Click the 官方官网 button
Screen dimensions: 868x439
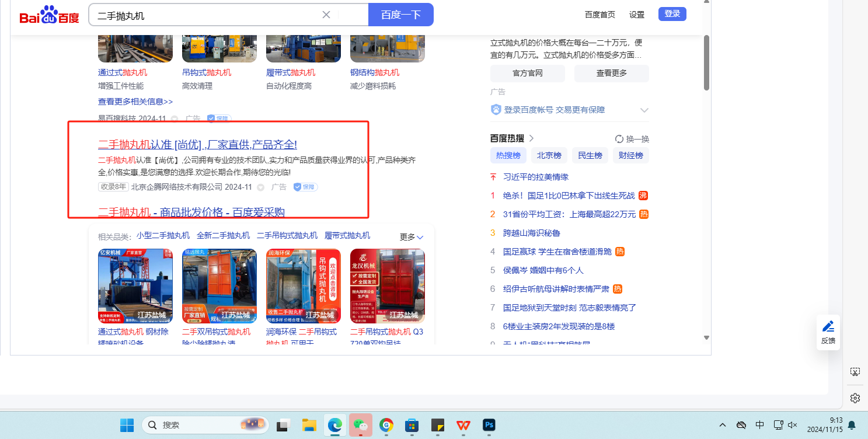528,73
